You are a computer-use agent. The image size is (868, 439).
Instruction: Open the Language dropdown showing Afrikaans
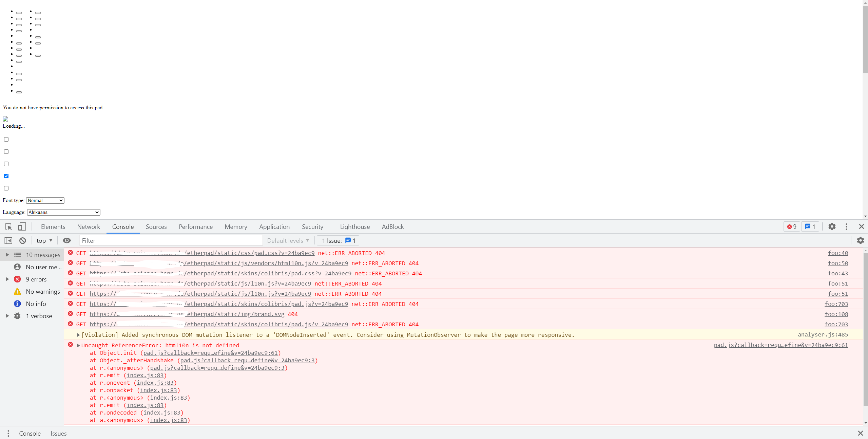63,212
